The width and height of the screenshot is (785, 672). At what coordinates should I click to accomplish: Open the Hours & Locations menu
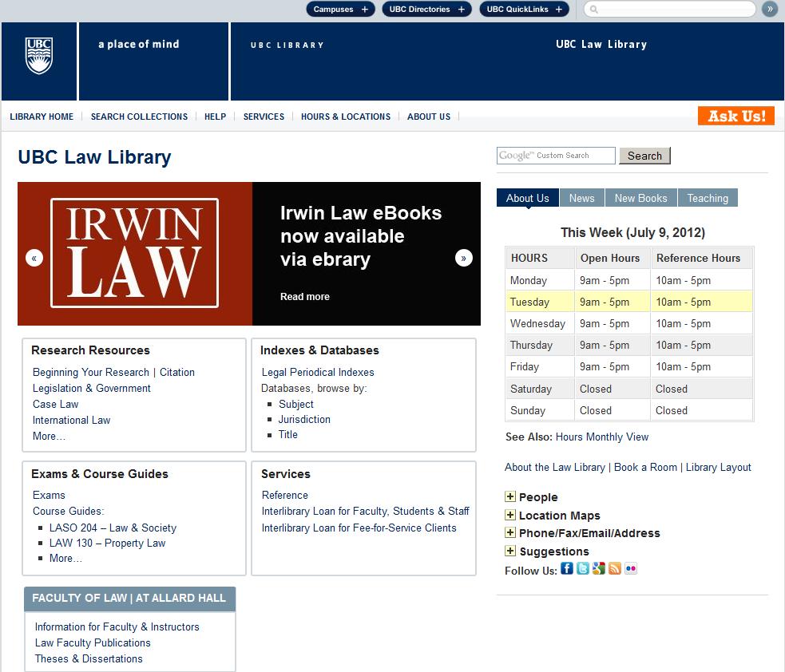346,116
